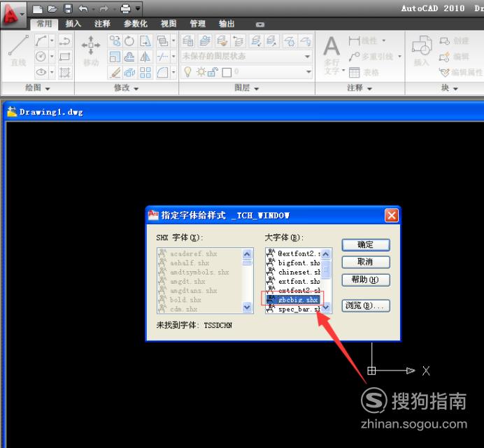Select spec_bar.shx in the big font list
The width and height of the screenshot is (484, 448).
point(292,309)
